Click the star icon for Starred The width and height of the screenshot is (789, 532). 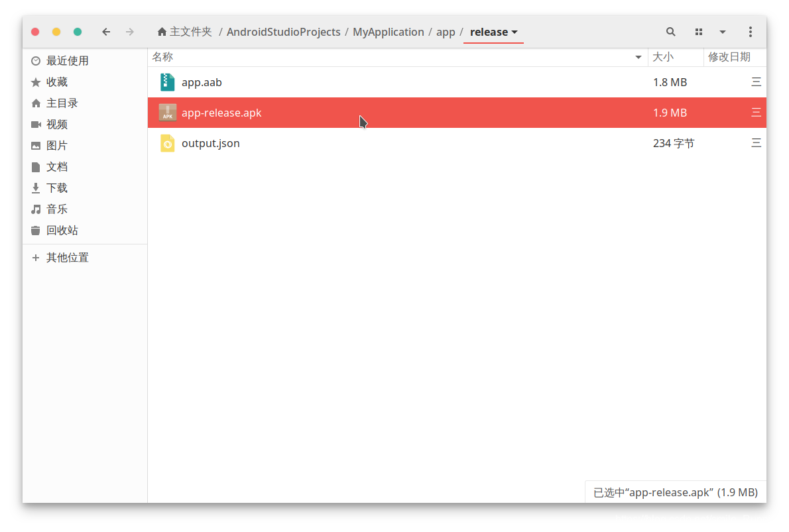[x=36, y=82]
